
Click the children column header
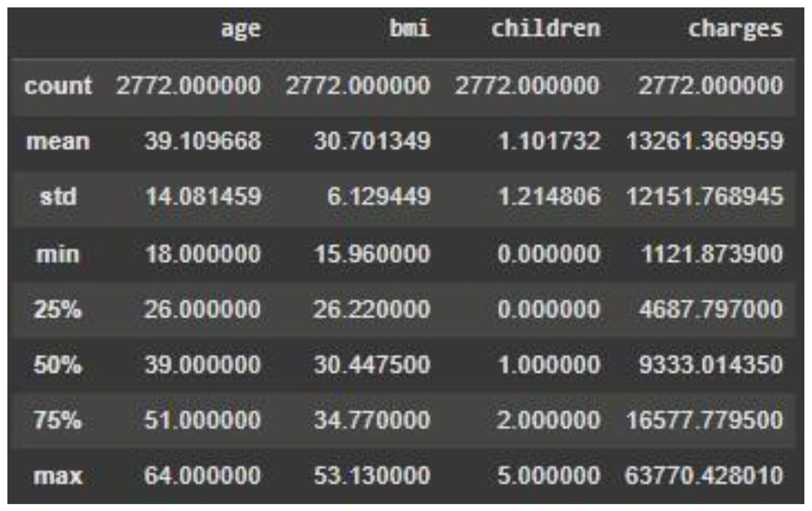click(x=546, y=28)
